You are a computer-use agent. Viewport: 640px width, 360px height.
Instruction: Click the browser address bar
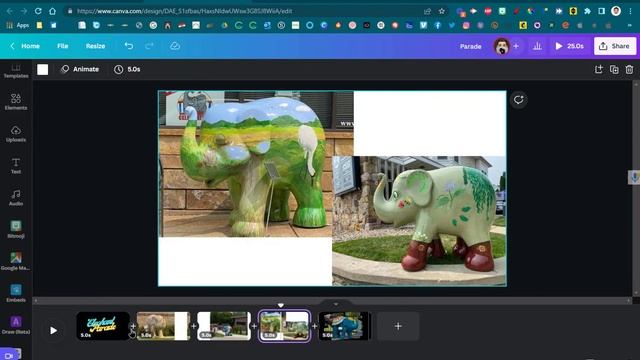245,11
